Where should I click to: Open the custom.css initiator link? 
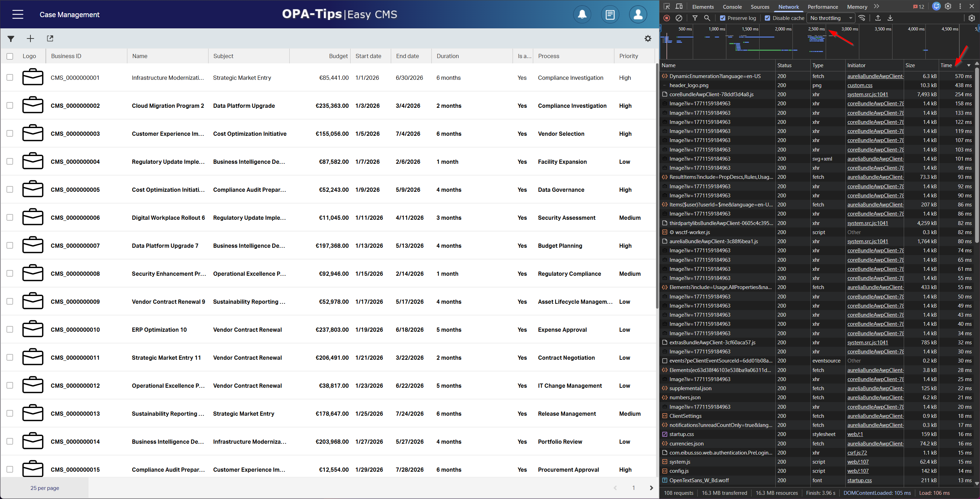(860, 85)
